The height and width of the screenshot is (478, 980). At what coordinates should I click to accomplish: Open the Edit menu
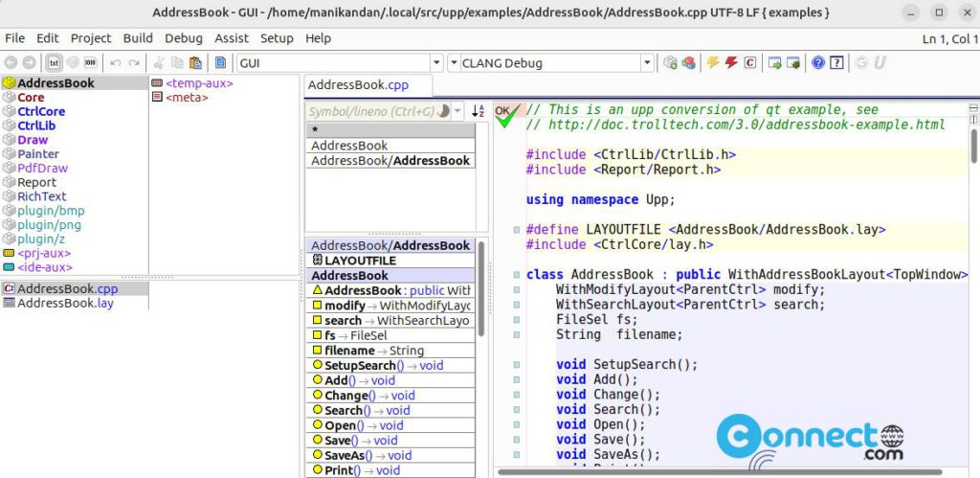(x=48, y=38)
